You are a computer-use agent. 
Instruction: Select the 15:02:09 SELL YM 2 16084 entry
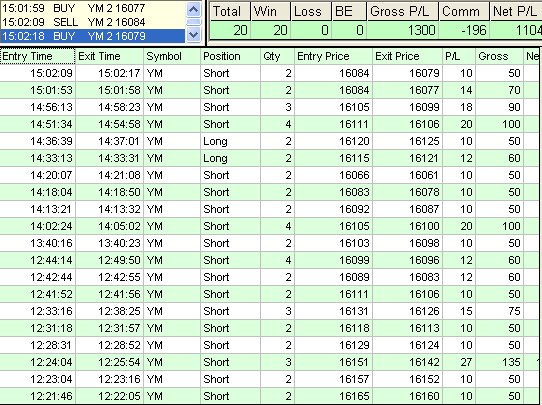93,22
